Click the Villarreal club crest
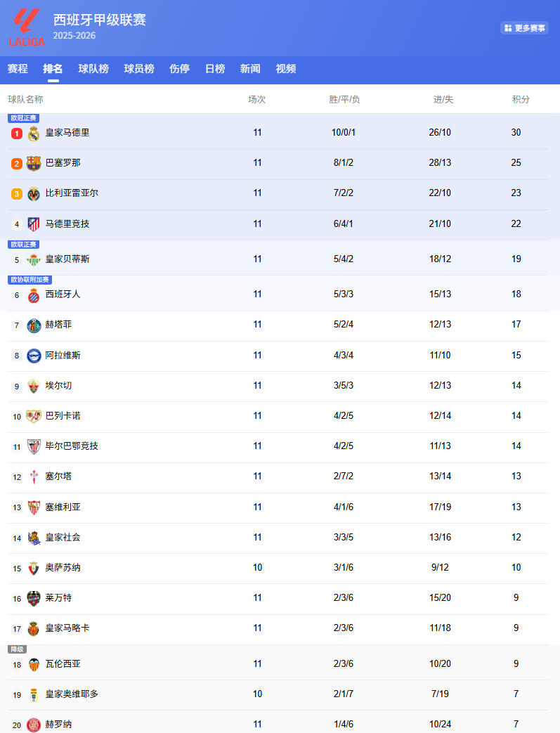 (x=34, y=193)
